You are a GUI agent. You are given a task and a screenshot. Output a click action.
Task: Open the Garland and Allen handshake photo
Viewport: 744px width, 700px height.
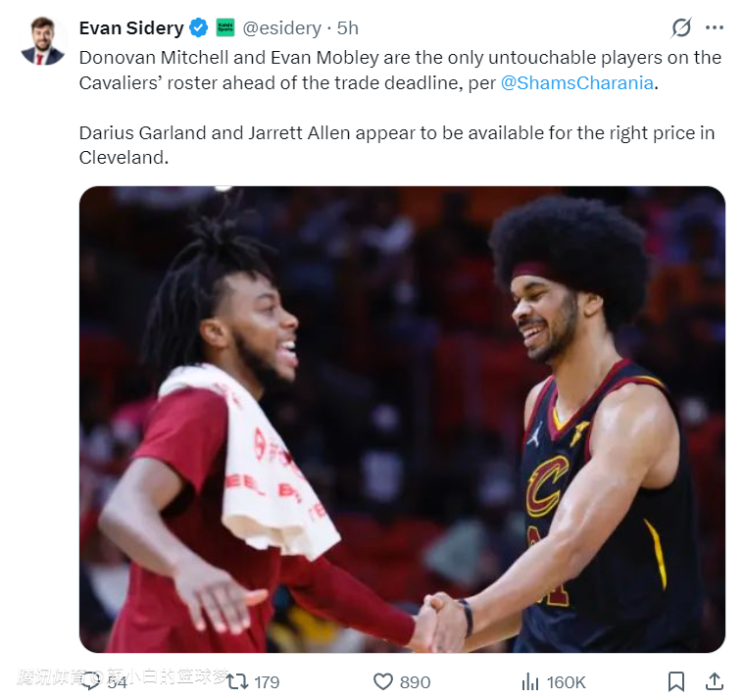(x=402, y=420)
